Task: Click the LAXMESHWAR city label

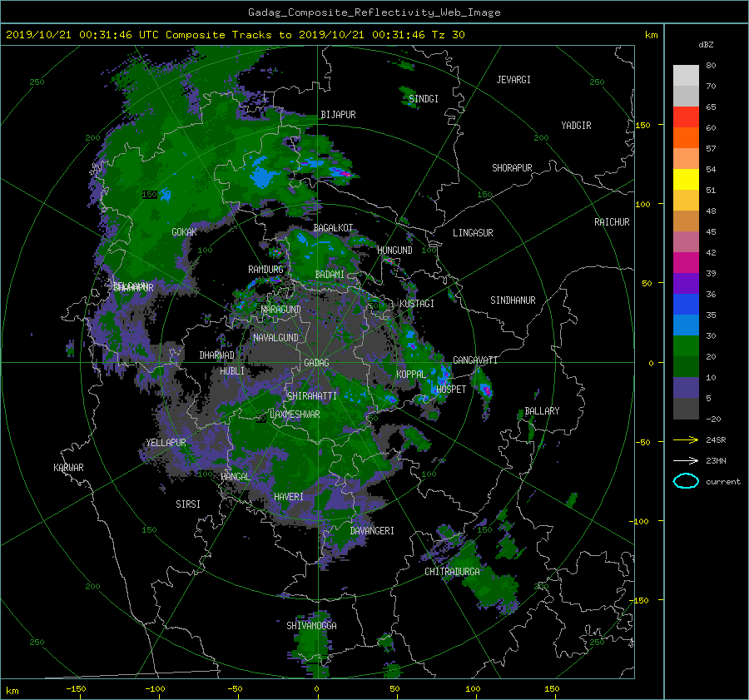Action: point(295,415)
